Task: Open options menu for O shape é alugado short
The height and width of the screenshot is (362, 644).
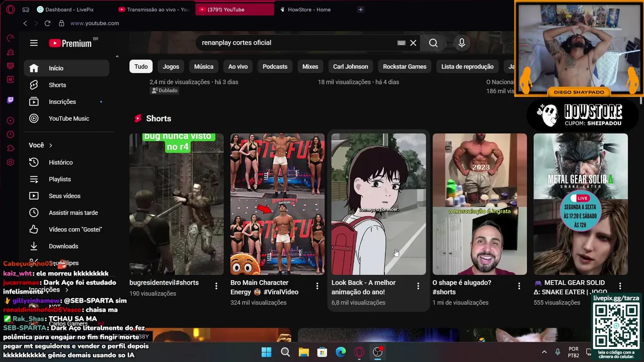Action: 519,286
